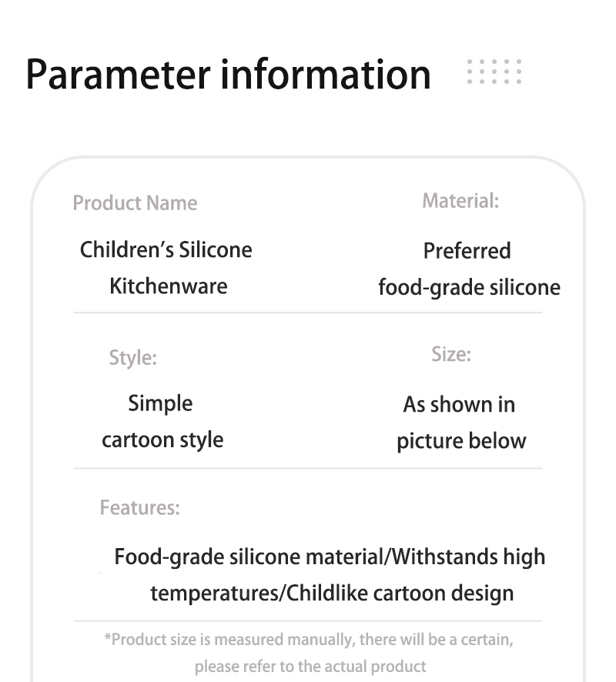
Task: Click the "Material:" label
Action: point(460,201)
